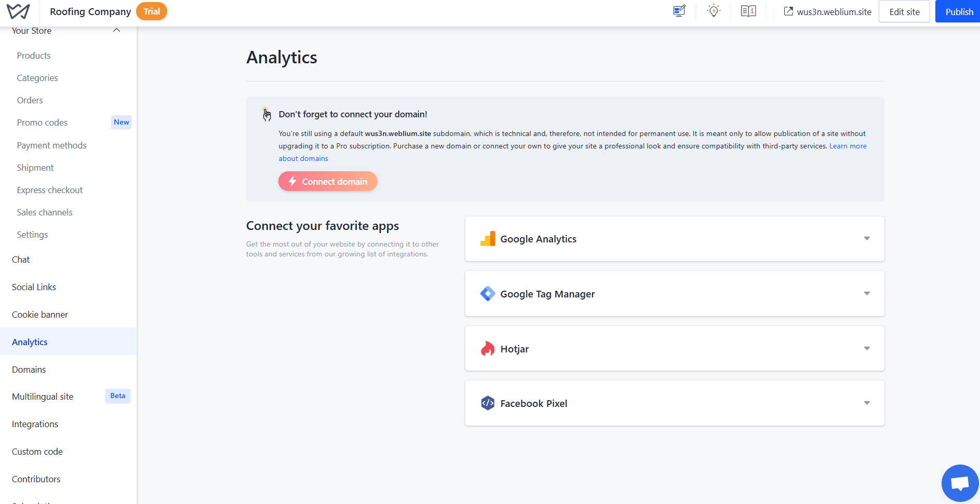Image resolution: width=980 pixels, height=504 pixels.
Task: Click the Google Analytics logo icon
Action: [488, 239]
